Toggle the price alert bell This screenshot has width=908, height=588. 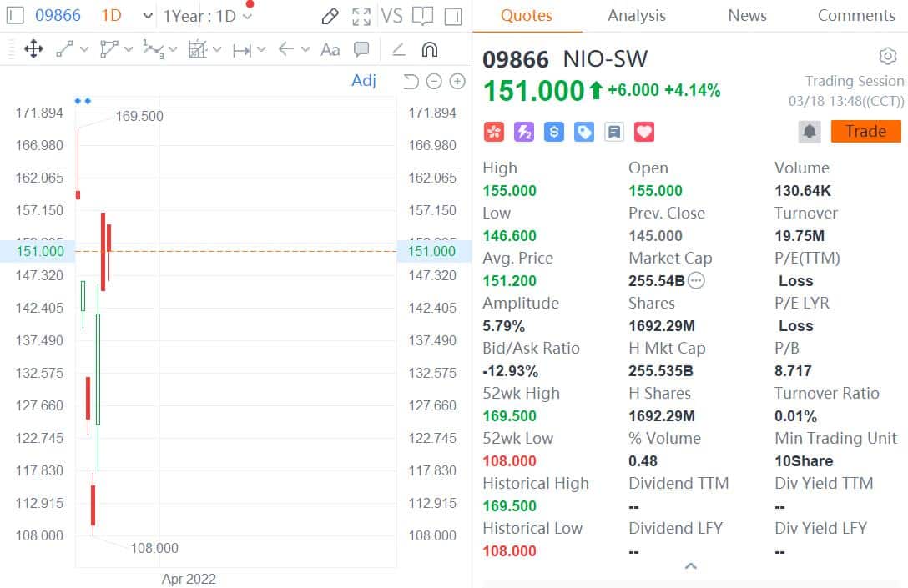click(810, 132)
